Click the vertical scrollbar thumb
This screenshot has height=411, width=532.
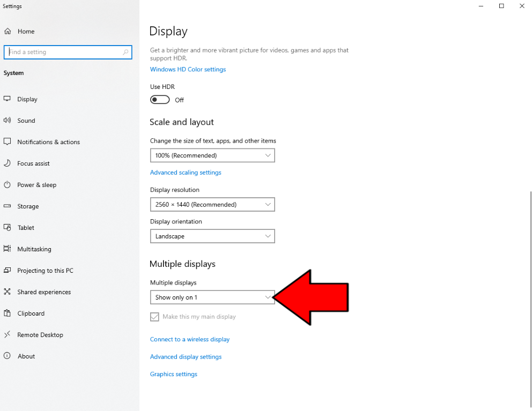[x=530, y=299]
